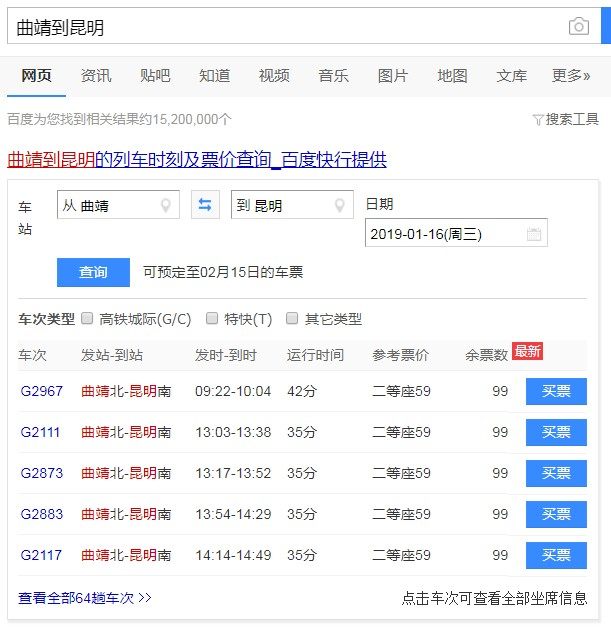Click the 运行时间 column header

click(315, 355)
